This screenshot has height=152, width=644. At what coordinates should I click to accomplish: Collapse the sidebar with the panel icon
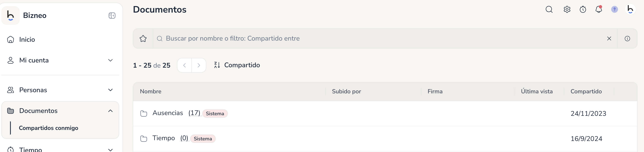pyautogui.click(x=112, y=16)
